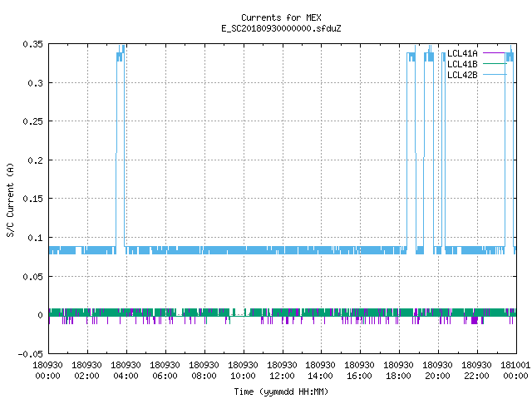Click the LCL42B current peak near 04:00

tap(120, 54)
